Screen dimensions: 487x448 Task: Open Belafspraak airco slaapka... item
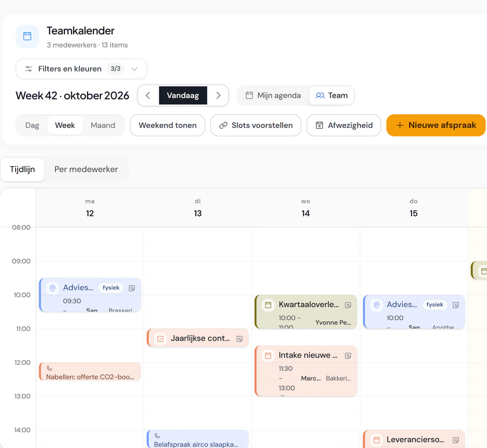pyautogui.click(x=198, y=439)
